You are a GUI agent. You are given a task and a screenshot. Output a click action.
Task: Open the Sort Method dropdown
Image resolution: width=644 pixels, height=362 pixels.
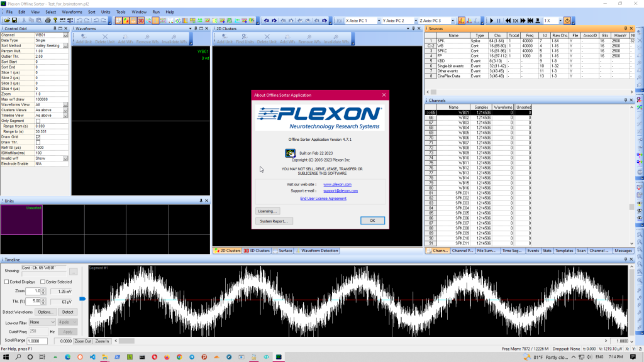click(x=65, y=45)
